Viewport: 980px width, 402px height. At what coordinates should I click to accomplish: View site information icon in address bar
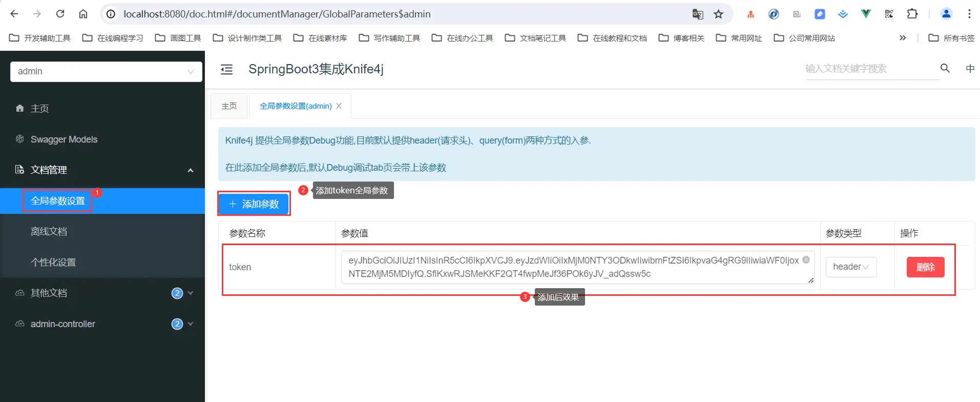[x=111, y=14]
